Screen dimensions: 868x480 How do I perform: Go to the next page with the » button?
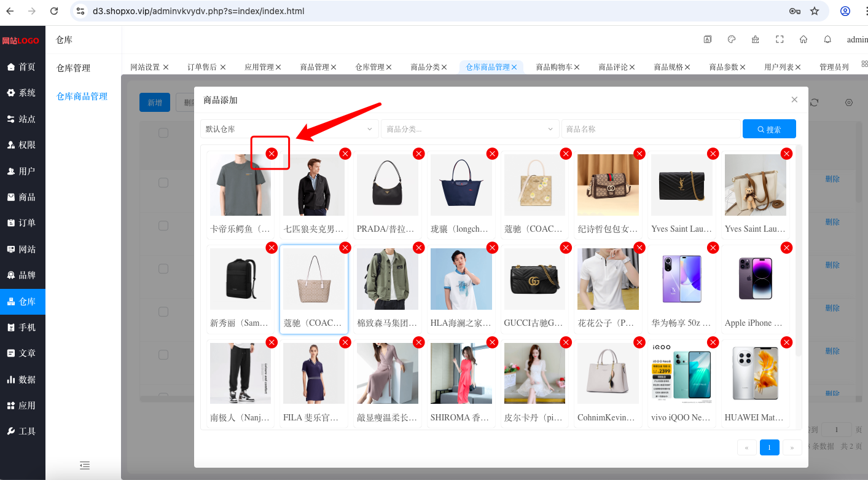click(x=792, y=447)
